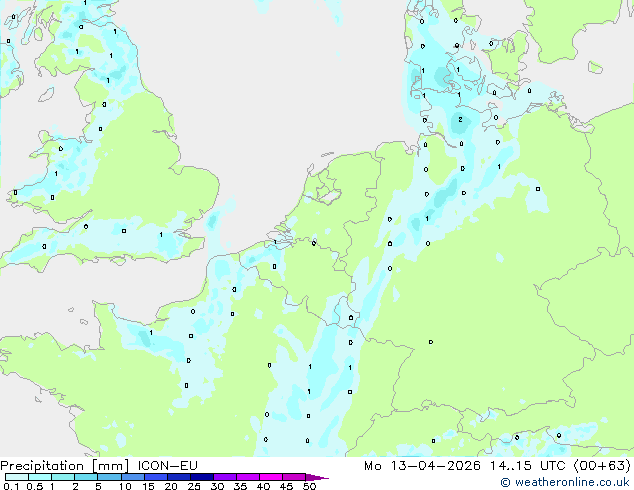Image resolution: width=634 pixels, height=490 pixels.
Task: Click the 'ICON-EU' model name label
Action: click(x=167, y=465)
